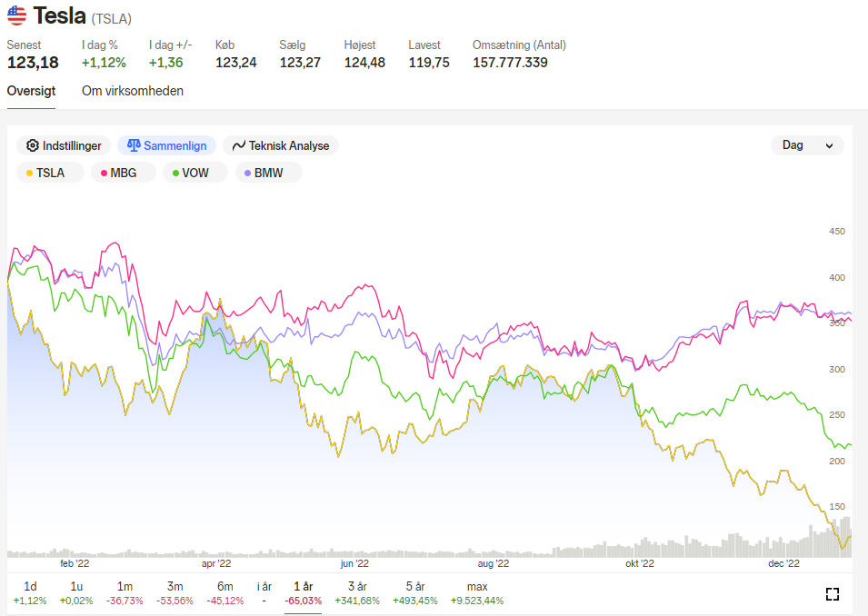The height and width of the screenshot is (616, 868).
Task: Click the 450 price axis label
Action: [837, 232]
